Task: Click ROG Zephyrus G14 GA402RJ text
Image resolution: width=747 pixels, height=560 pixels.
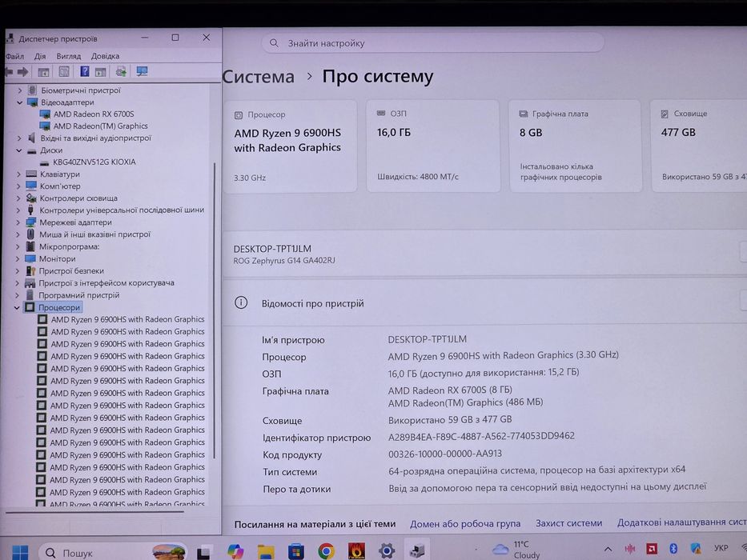Action: tap(284, 261)
